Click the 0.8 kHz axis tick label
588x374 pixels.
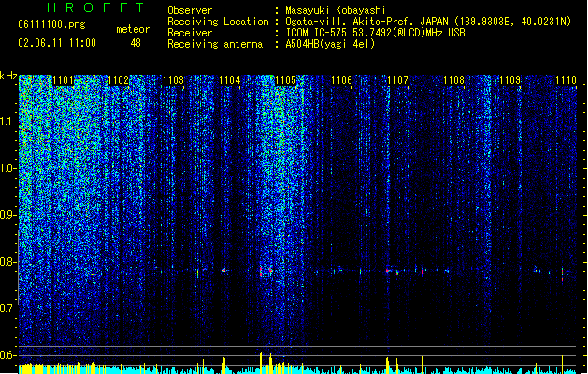(x=7, y=262)
